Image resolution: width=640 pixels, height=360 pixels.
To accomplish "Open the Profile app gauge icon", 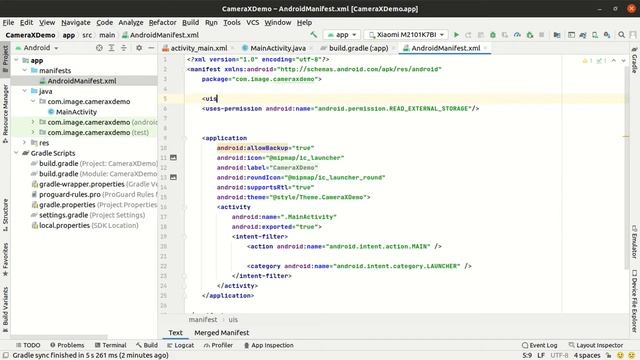I will pos(517,35).
